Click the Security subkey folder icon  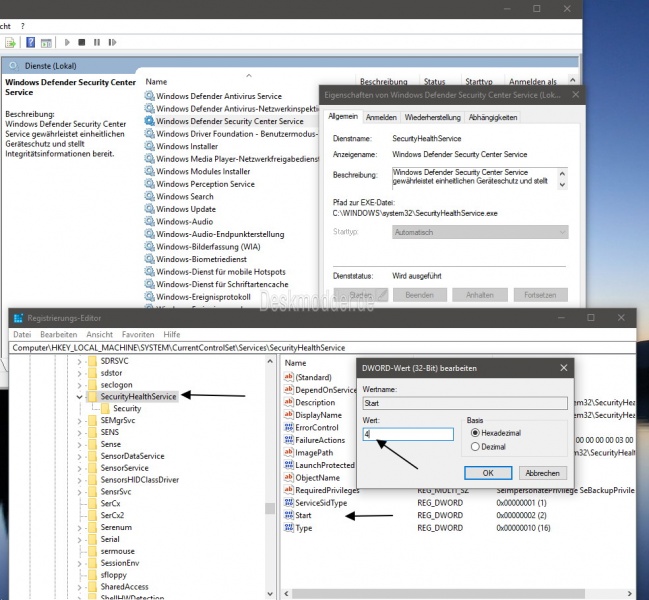coord(105,408)
